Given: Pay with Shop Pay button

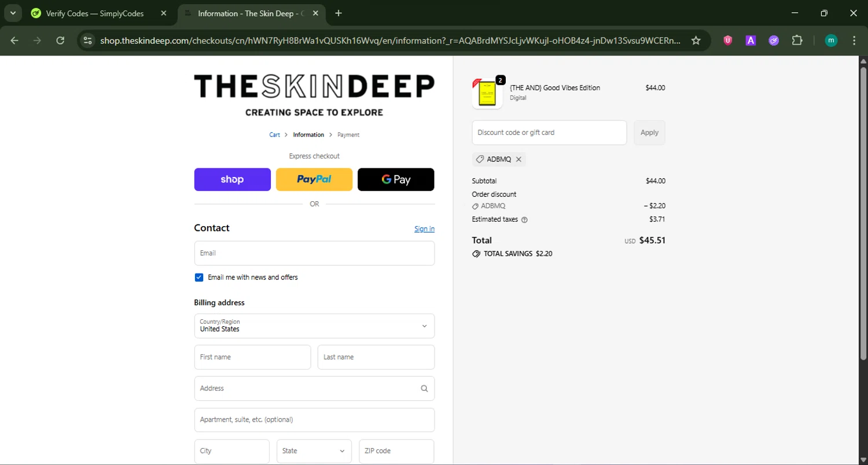Looking at the screenshot, I should (232, 179).
